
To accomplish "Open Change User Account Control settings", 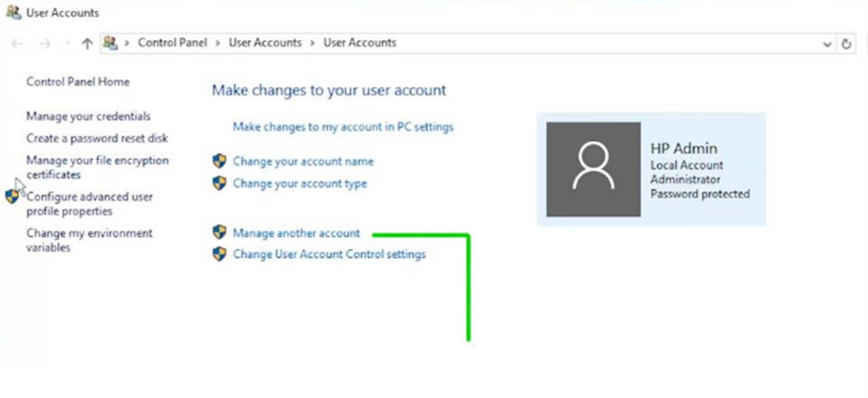I will (329, 254).
